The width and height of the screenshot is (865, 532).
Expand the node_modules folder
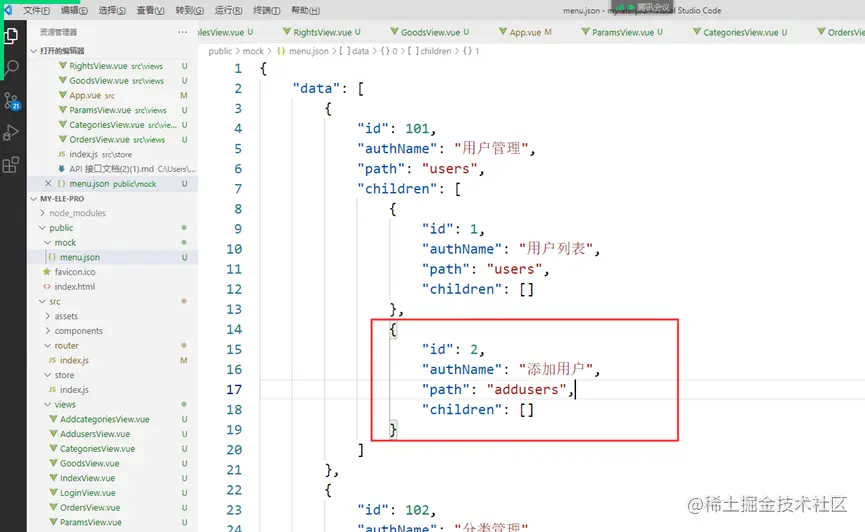point(77,213)
